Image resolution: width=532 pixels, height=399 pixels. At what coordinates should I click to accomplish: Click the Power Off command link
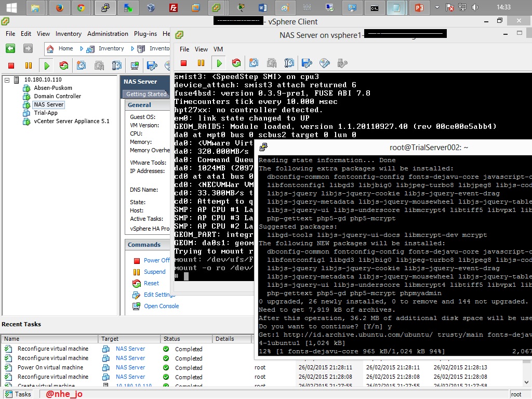click(x=156, y=260)
